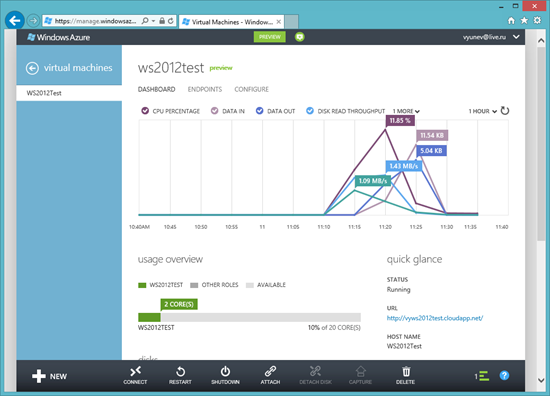The height and width of the screenshot is (396, 550).
Task: Click the green feedback speech bubble icon
Action: 300,37
